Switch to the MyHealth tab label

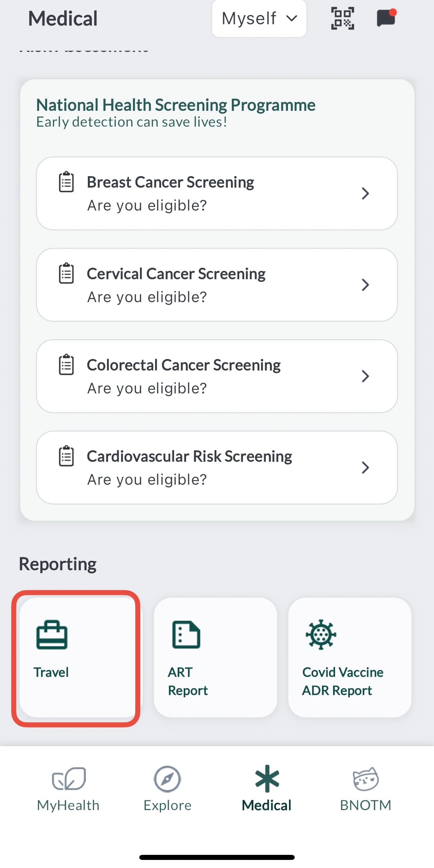point(68,805)
